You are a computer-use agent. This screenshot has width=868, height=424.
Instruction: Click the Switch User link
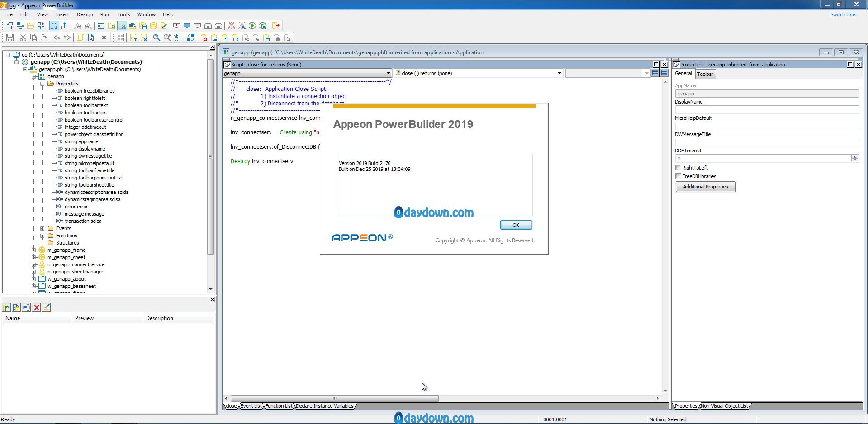(x=844, y=14)
